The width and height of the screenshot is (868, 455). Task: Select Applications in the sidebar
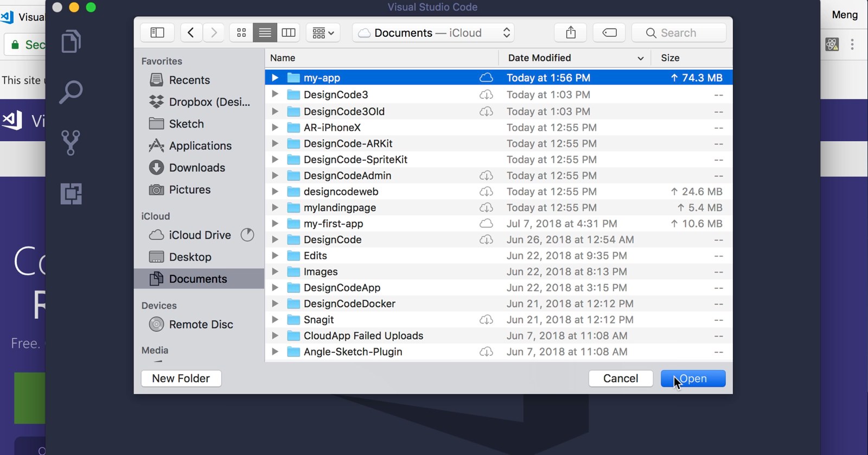pos(199,146)
